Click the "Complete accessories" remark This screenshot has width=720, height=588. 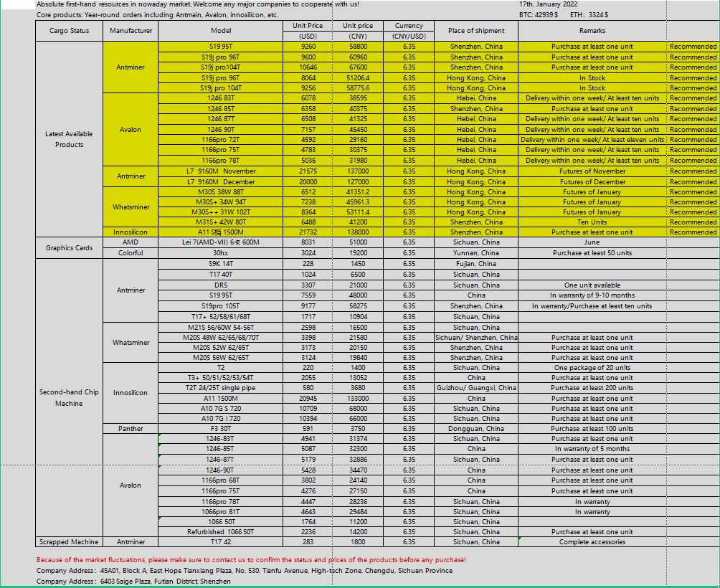[x=592, y=542]
